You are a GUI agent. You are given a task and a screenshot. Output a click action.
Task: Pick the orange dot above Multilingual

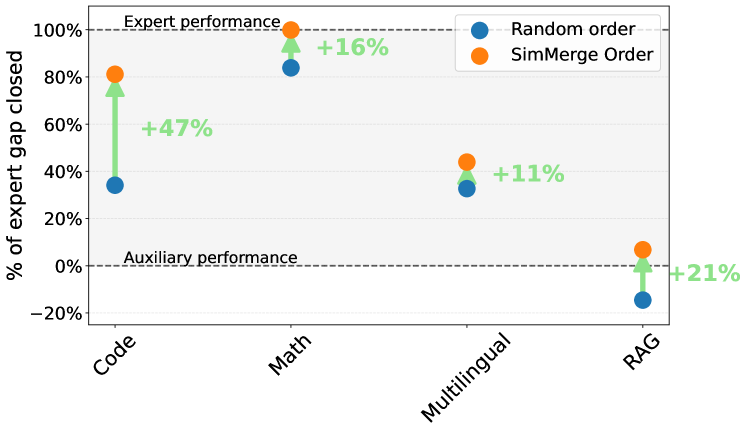coord(467,162)
